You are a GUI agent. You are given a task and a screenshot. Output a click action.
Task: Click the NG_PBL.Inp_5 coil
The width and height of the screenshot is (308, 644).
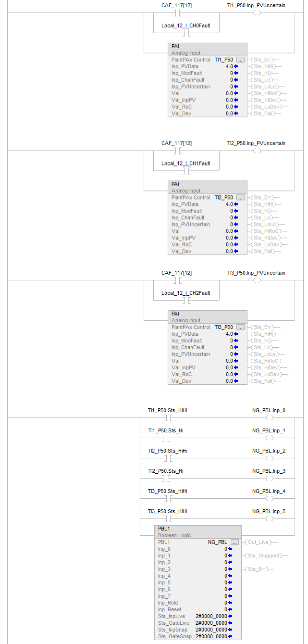(269, 519)
